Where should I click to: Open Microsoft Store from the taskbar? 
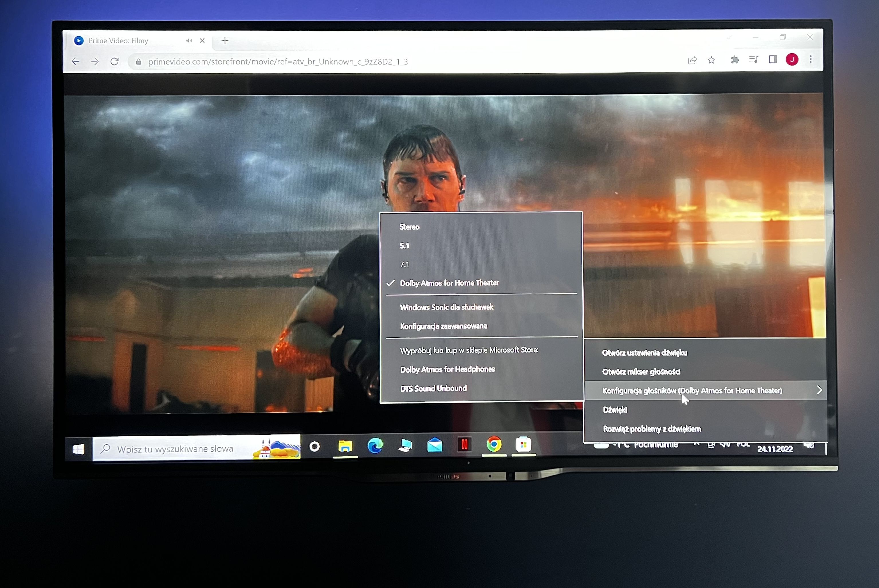524,445
